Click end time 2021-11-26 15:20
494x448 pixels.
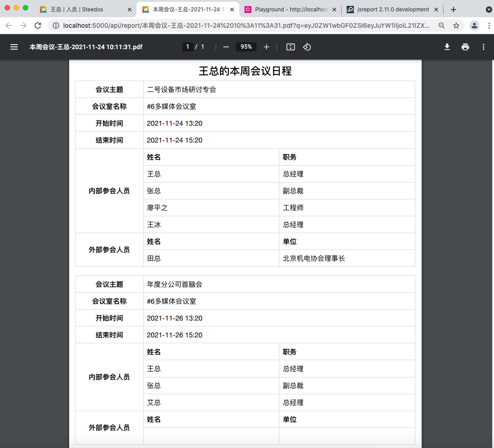[x=175, y=335]
